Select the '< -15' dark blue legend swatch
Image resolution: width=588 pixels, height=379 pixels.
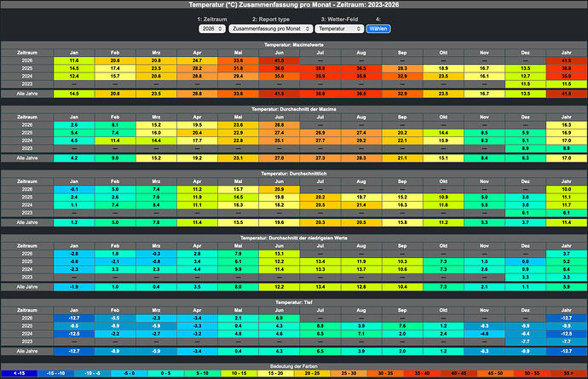click(x=19, y=373)
